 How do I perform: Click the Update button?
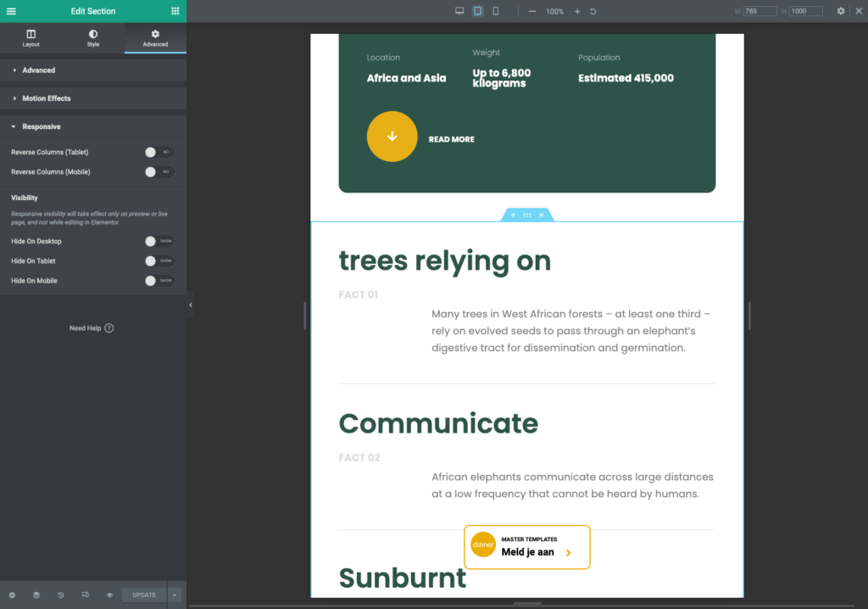pyautogui.click(x=143, y=595)
